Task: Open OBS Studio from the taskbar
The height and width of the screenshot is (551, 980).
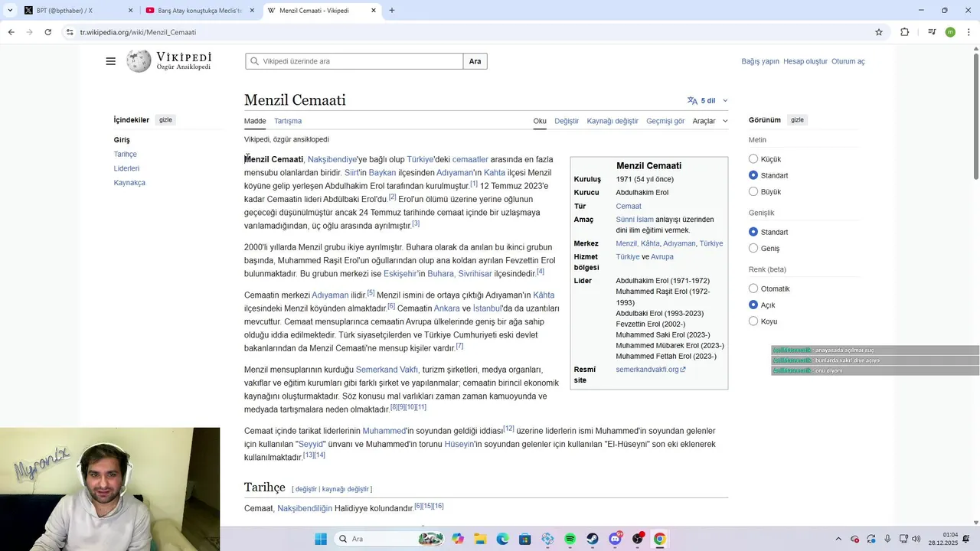Action: [638, 539]
